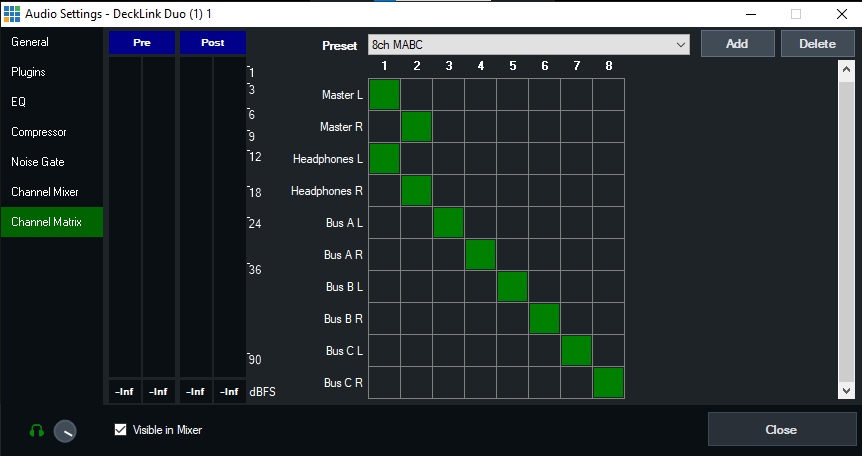Select the Pre meter header
The image size is (862, 456).
click(x=141, y=43)
